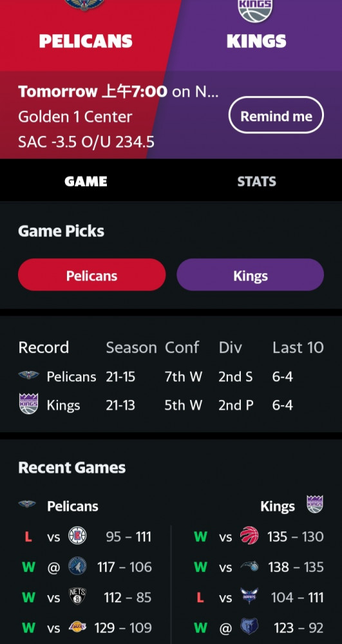The width and height of the screenshot is (342, 644).
Task: Open the Magic logo in Kings recent games
Action: pos(249,566)
